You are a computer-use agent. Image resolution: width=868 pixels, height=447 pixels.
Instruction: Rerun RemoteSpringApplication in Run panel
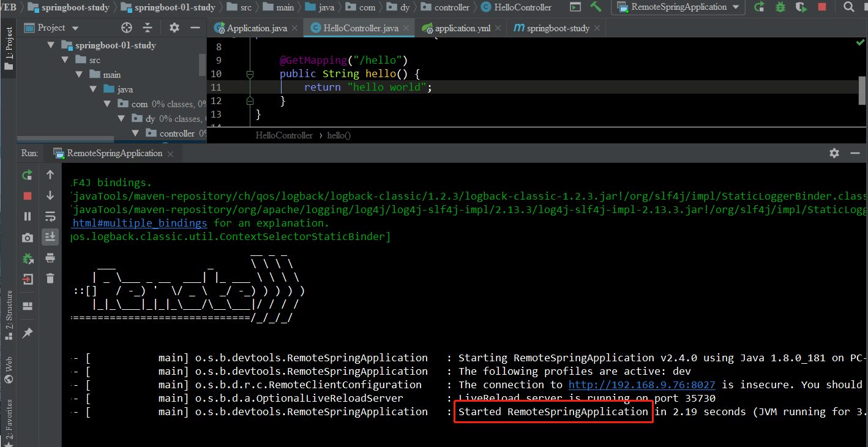tap(27, 175)
